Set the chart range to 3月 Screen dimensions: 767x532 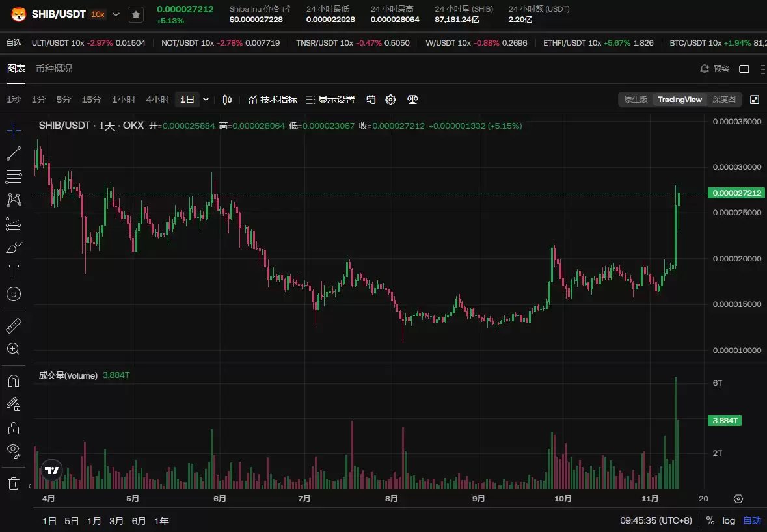coord(116,520)
